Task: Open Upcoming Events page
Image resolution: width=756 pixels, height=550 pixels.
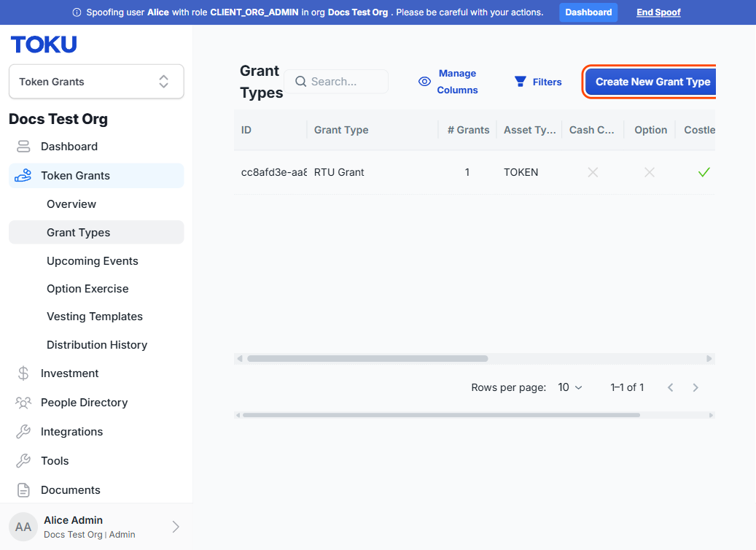Action: pos(93,261)
